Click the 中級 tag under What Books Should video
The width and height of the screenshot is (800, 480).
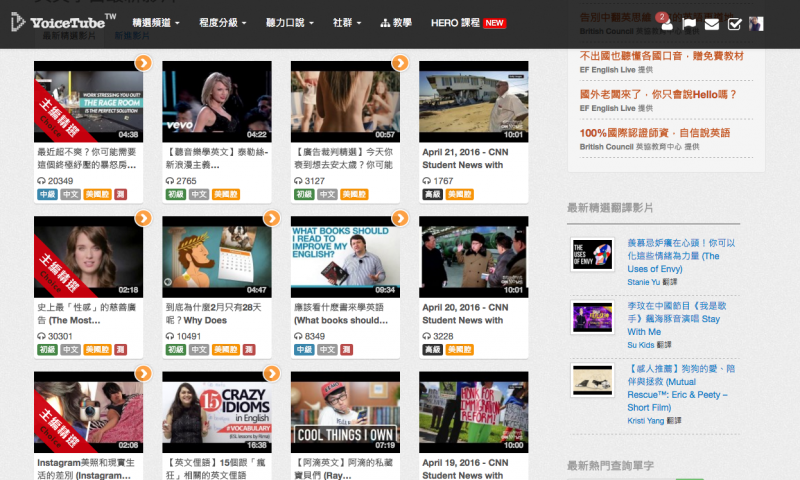pos(304,350)
